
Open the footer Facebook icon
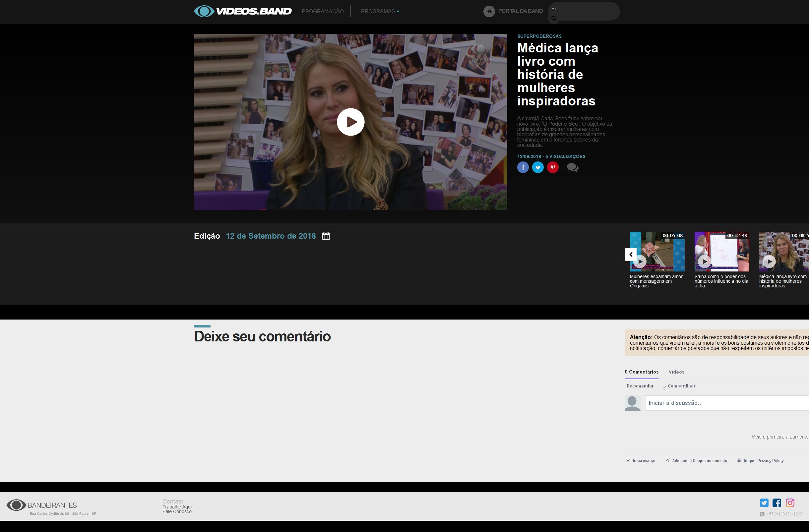[x=777, y=503]
